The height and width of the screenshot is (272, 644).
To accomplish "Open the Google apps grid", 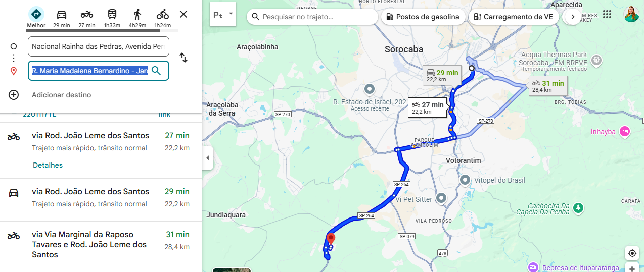I will coord(607,14).
